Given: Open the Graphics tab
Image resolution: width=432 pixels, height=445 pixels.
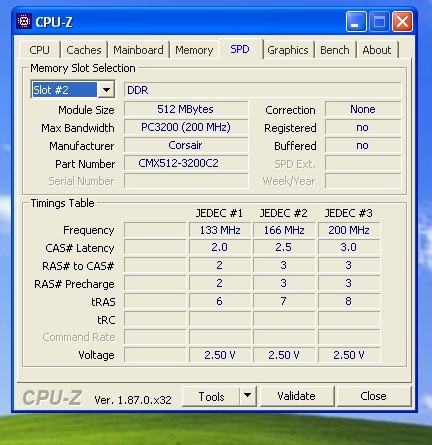Looking at the screenshot, I should 288,50.
